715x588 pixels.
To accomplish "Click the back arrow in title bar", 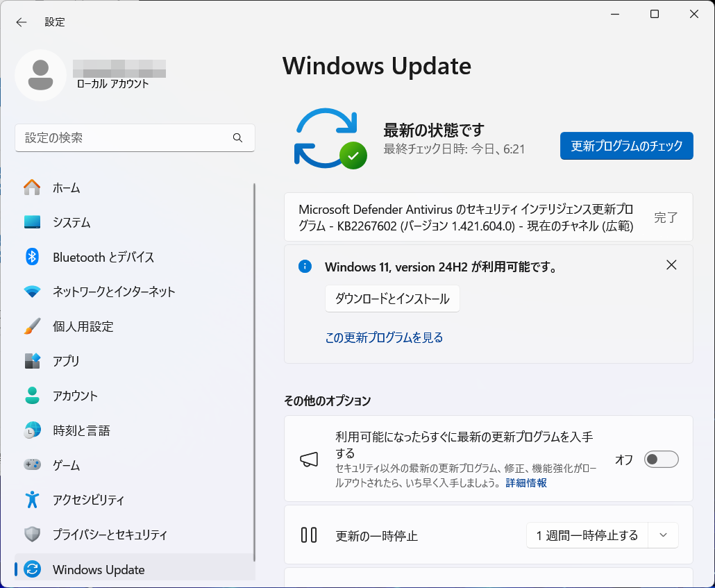I will point(22,22).
